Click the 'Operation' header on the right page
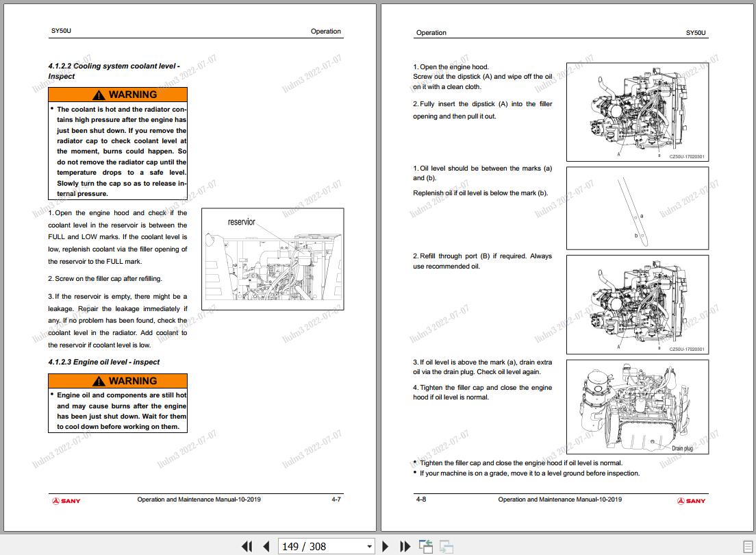The image size is (756, 555). [x=431, y=33]
